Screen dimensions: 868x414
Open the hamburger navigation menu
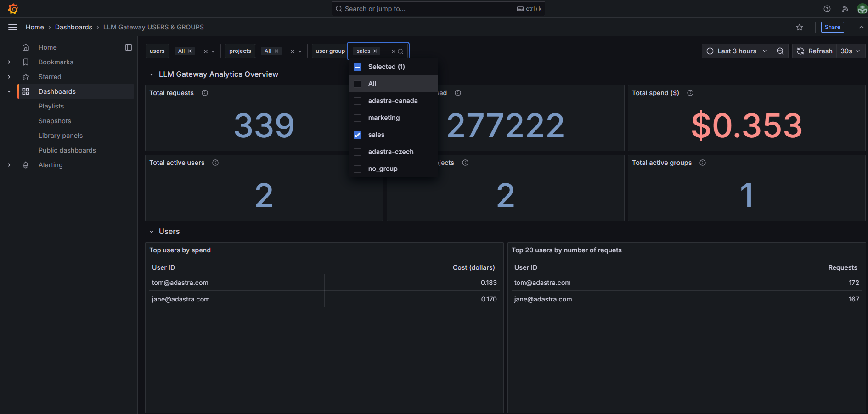pos(12,27)
